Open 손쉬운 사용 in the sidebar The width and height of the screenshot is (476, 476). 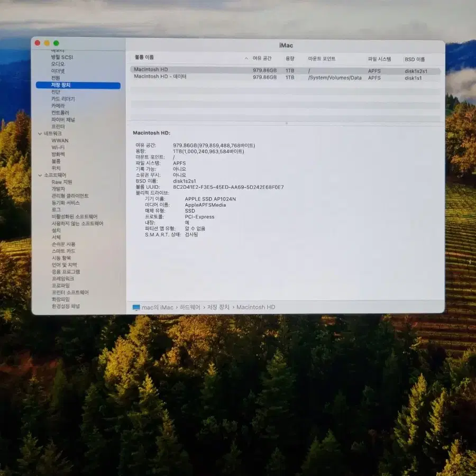tap(63, 244)
